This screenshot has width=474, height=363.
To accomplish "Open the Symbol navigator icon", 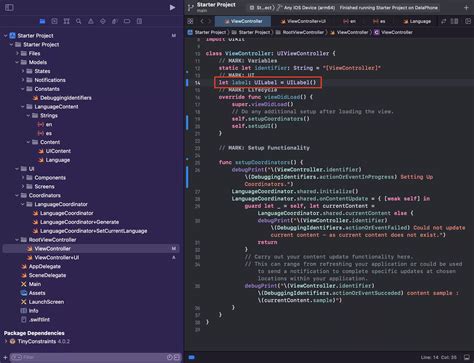I will coord(67,21).
